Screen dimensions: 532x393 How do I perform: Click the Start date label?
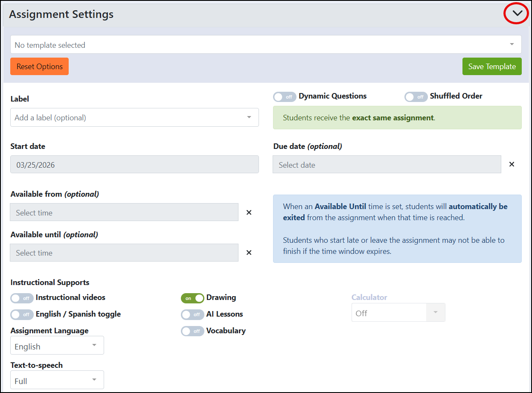28,146
